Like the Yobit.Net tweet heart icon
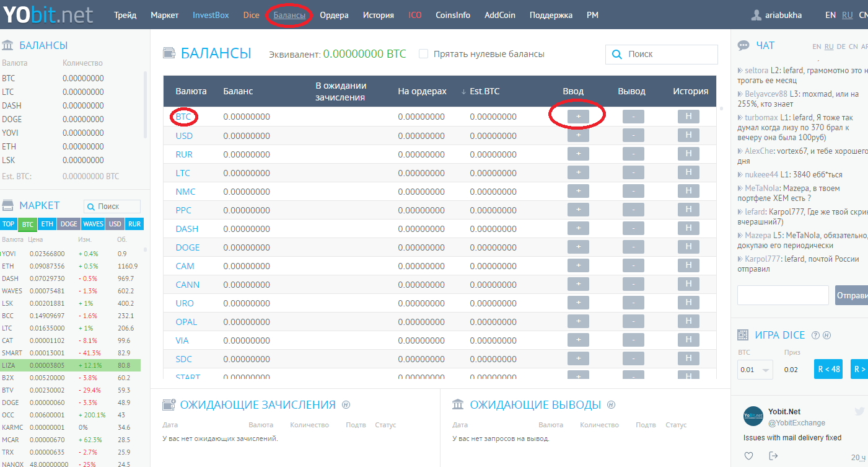This screenshot has height=467, width=868. (x=748, y=456)
